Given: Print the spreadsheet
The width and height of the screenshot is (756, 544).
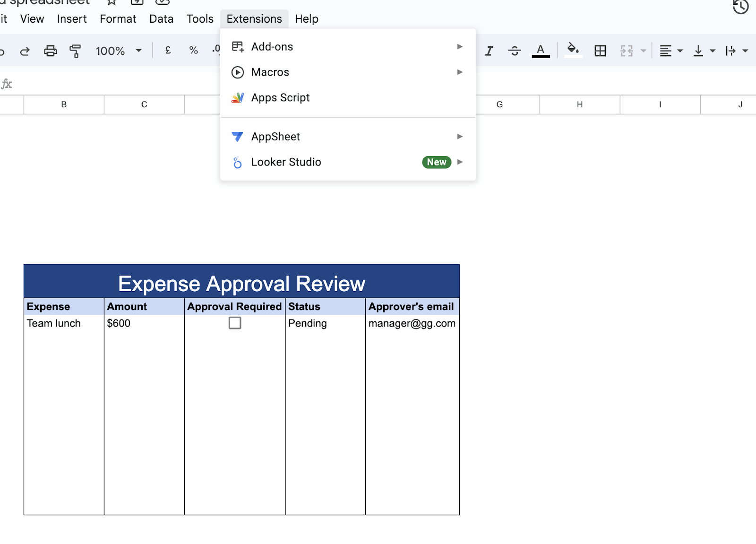Looking at the screenshot, I should [x=50, y=51].
